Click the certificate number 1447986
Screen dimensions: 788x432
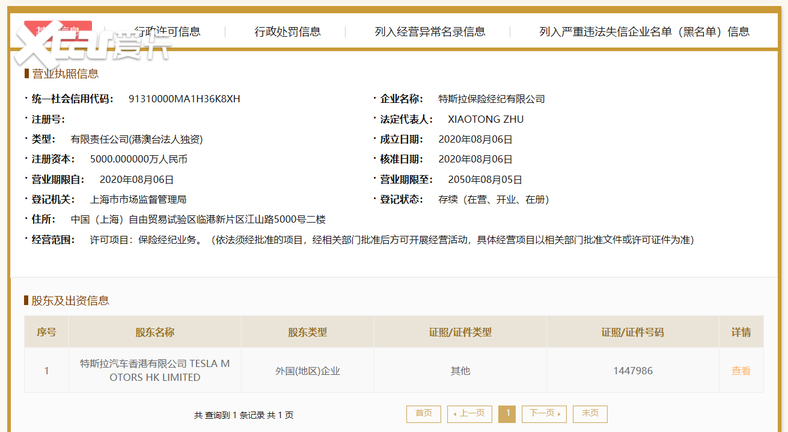[632, 370]
